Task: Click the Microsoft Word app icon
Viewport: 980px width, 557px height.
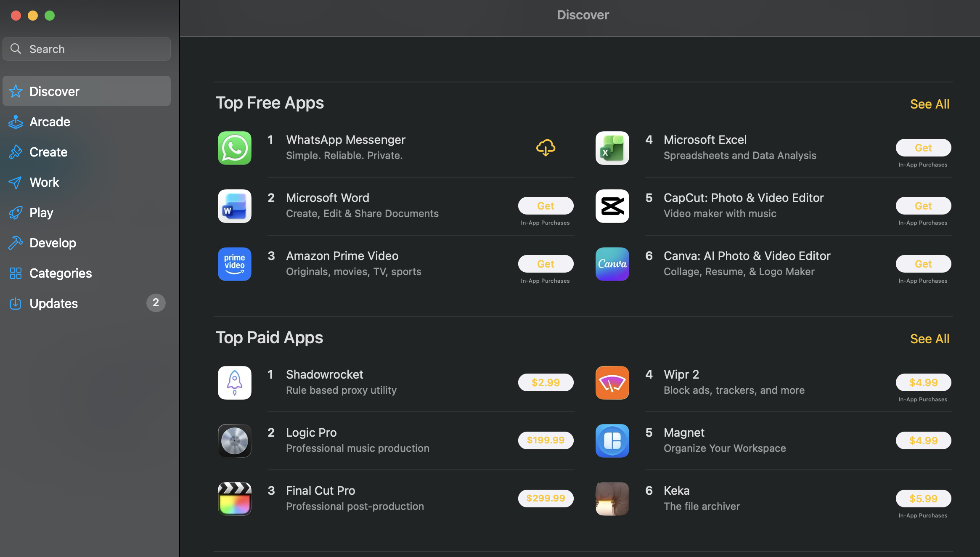Action: (234, 206)
